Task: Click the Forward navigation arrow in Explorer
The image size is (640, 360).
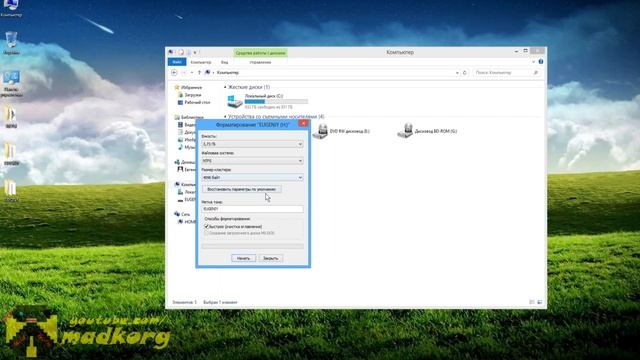Action: click(x=184, y=73)
